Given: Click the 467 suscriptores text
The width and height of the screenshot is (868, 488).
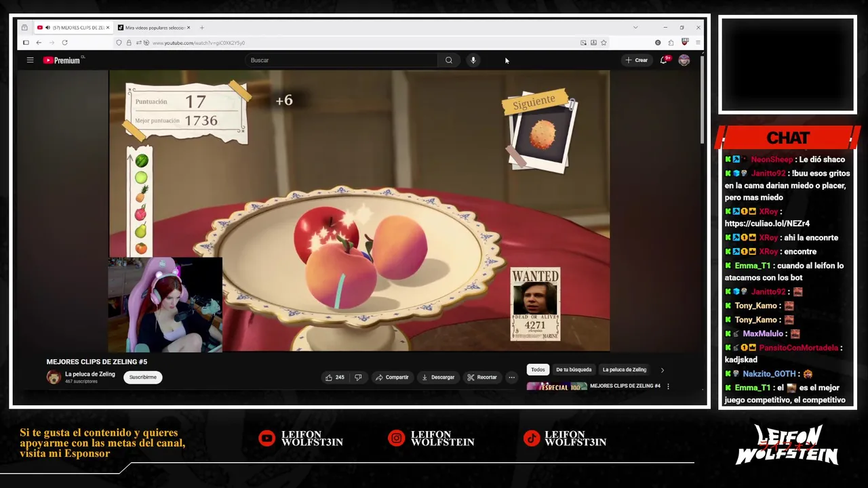Looking at the screenshot, I should (x=81, y=382).
